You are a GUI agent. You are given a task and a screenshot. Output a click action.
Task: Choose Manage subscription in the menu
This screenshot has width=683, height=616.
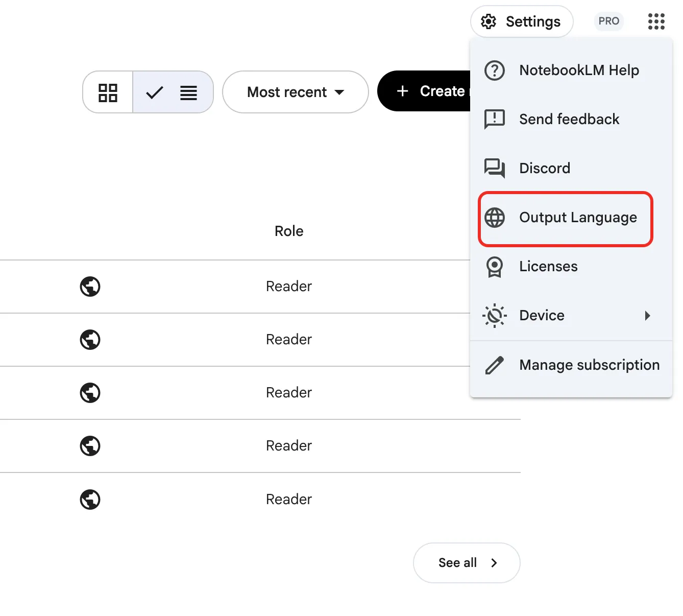589,365
